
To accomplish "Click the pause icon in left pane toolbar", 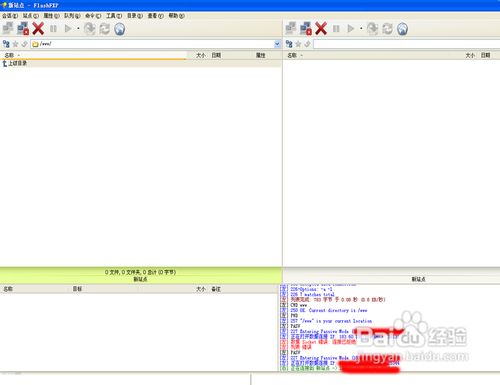I will pos(53,29).
